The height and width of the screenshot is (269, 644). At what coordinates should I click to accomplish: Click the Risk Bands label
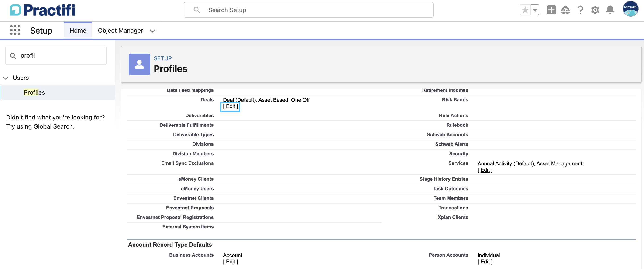tap(455, 100)
